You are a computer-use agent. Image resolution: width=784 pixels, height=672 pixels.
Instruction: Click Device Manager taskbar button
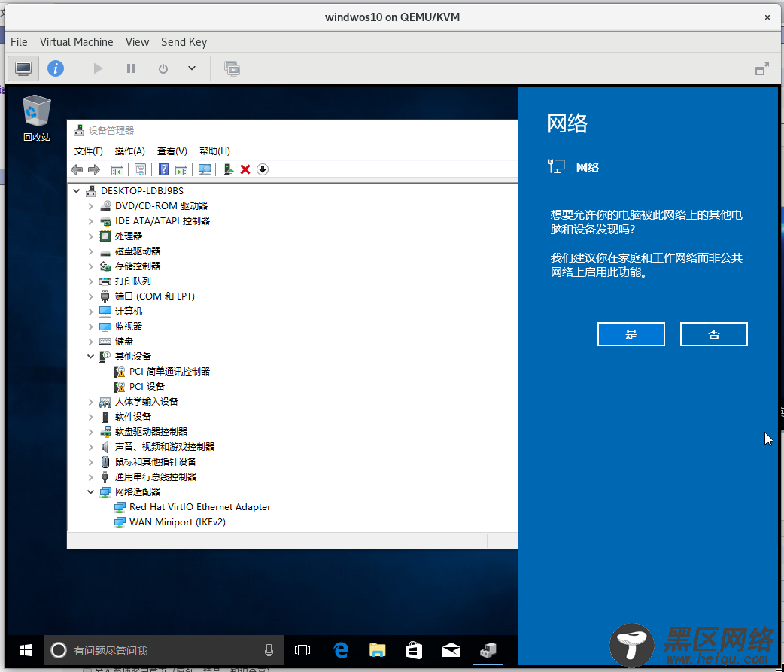coord(488,650)
